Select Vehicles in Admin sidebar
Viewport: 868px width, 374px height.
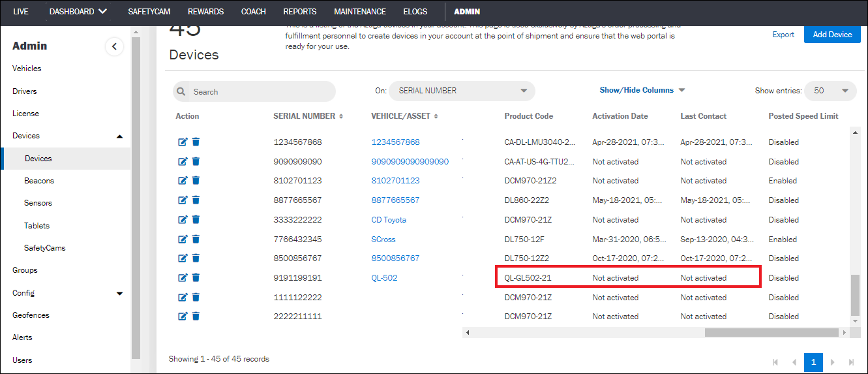pyautogui.click(x=27, y=69)
